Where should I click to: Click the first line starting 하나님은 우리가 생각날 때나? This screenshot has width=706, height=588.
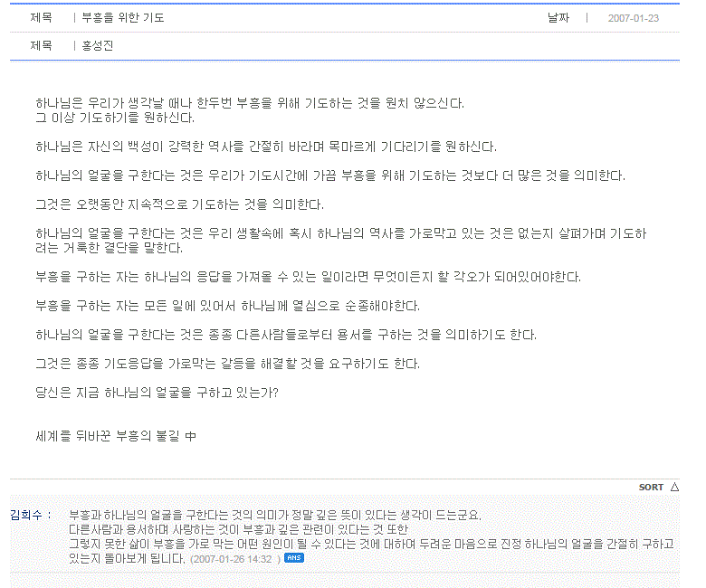coord(250,103)
